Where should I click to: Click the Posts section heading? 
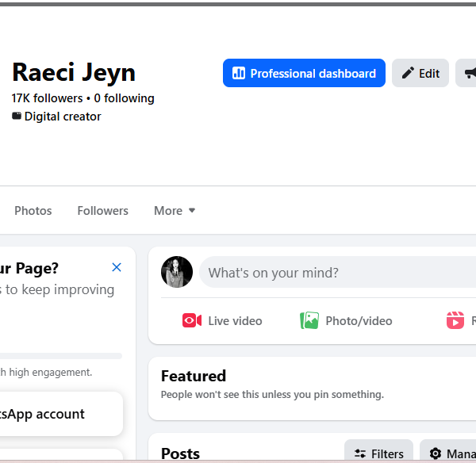coord(180,453)
